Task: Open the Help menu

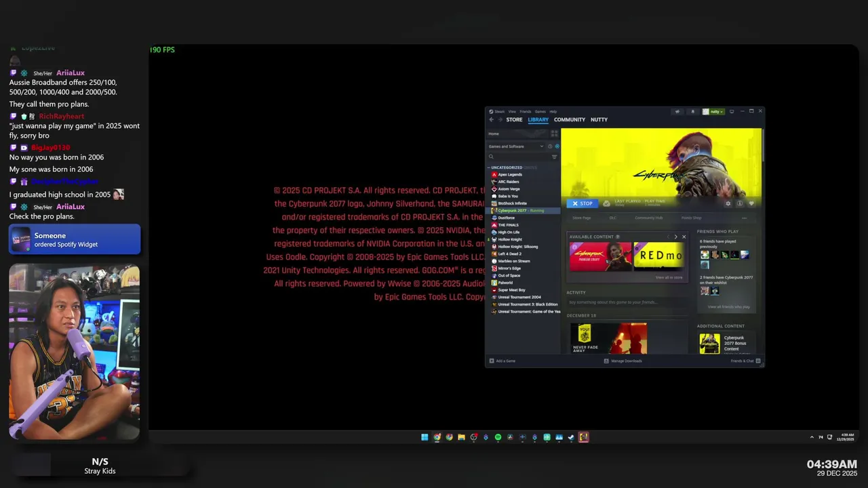Action: [553, 111]
